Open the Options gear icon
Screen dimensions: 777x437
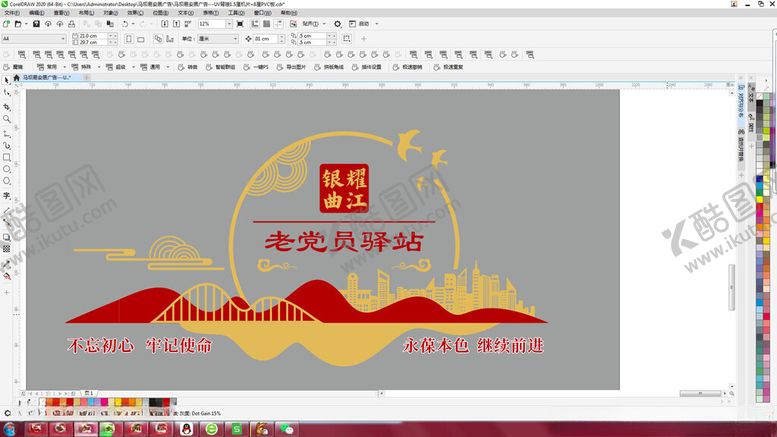(x=336, y=23)
